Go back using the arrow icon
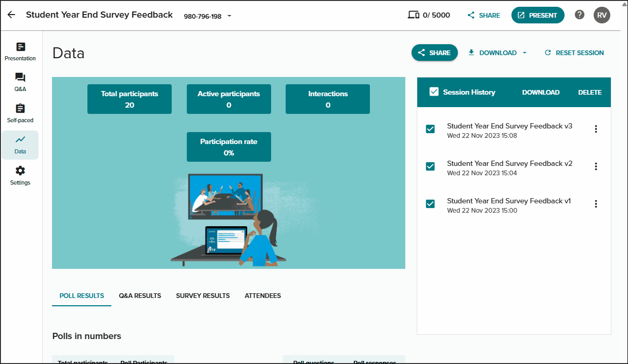The width and height of the screenshot is (628, 364). click(11, 15)
